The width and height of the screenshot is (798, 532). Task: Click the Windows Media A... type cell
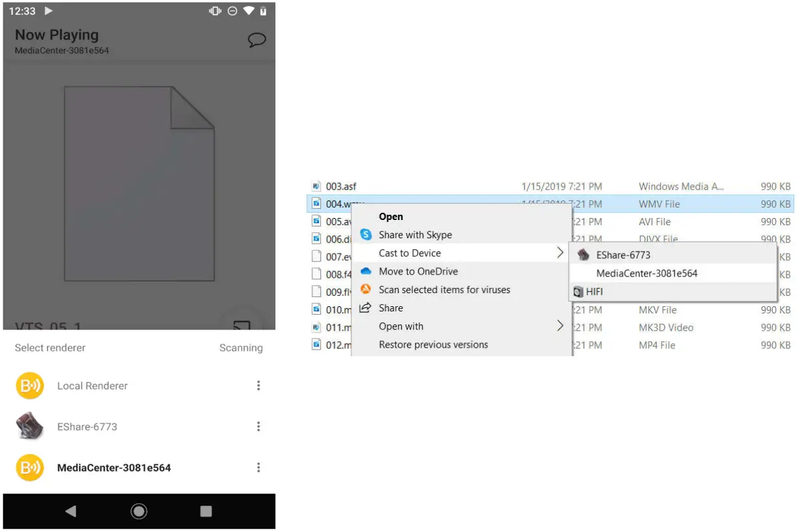[681, 186]
